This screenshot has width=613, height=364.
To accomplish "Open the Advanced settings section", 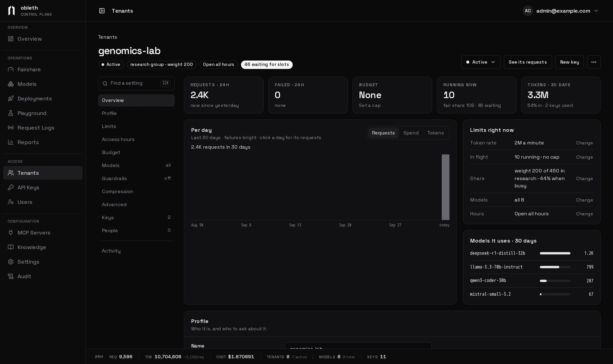I will tap(136, 205).
